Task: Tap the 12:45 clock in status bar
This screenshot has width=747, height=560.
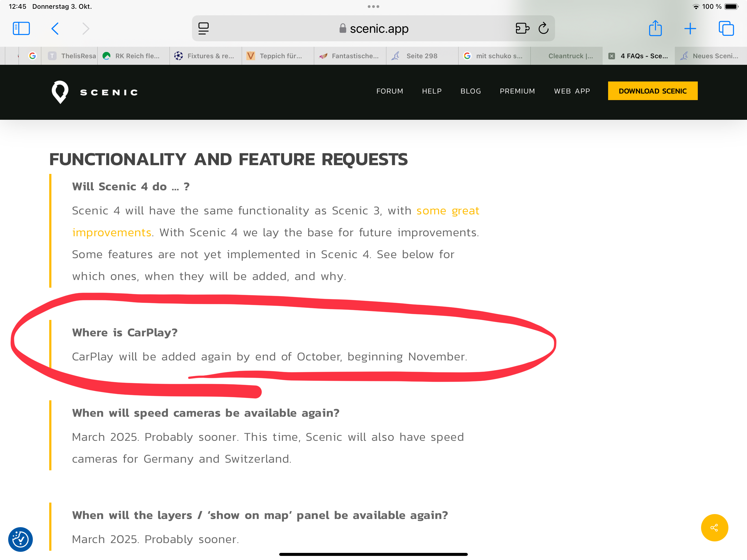Action: 17,6
